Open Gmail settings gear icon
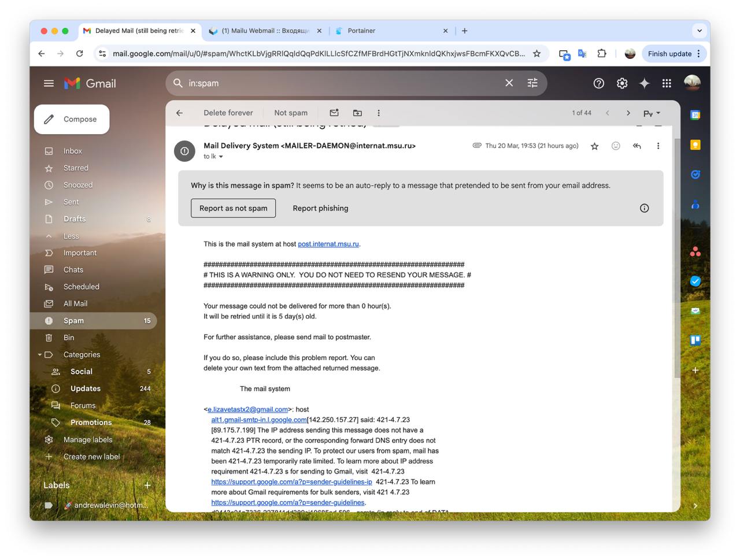Screen dimensions: 740x560 [622, 83]
